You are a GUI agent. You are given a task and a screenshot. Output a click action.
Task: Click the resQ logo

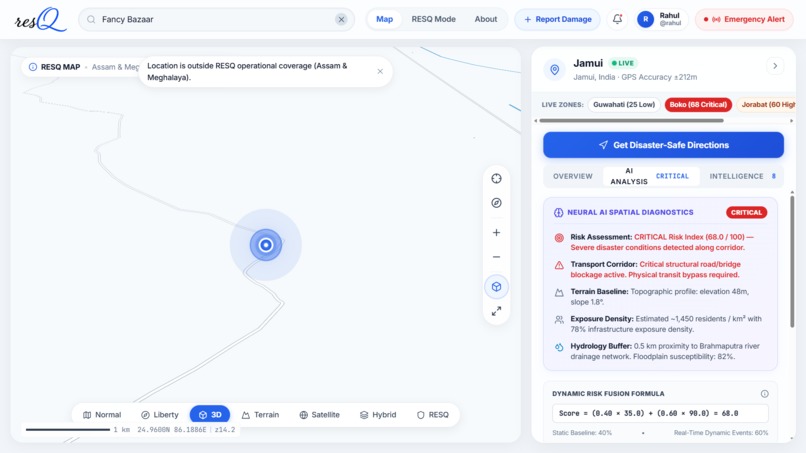[x=41, y=20]
